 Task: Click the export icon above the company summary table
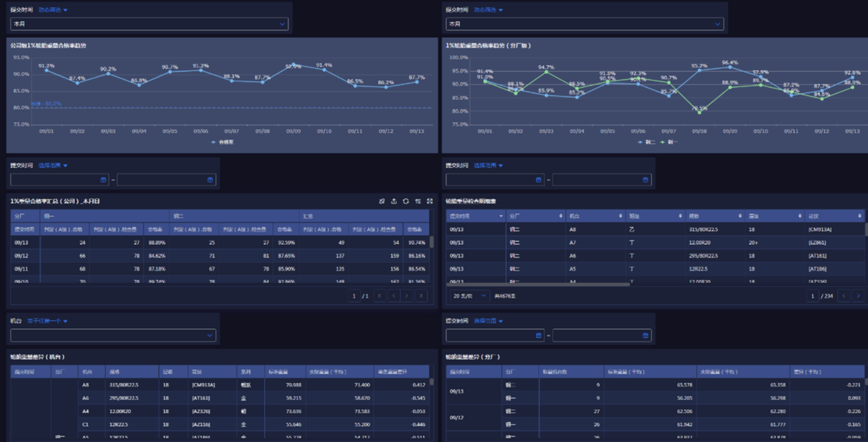(394, 201)
